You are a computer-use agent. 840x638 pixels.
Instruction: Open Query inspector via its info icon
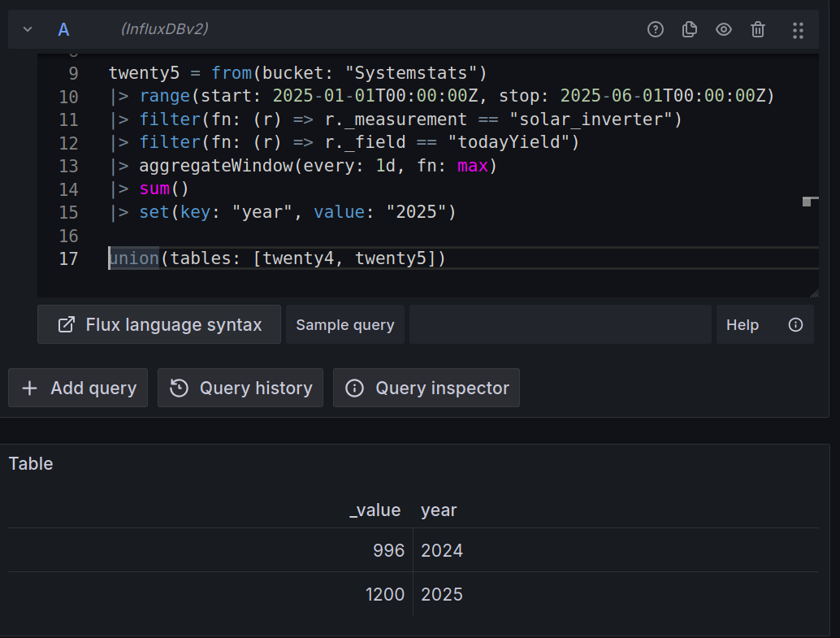pyautogui.click(x=354, y=388)
